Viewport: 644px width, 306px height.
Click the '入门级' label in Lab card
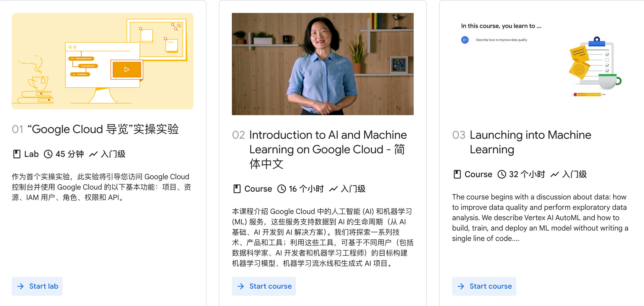coord(113,154)
